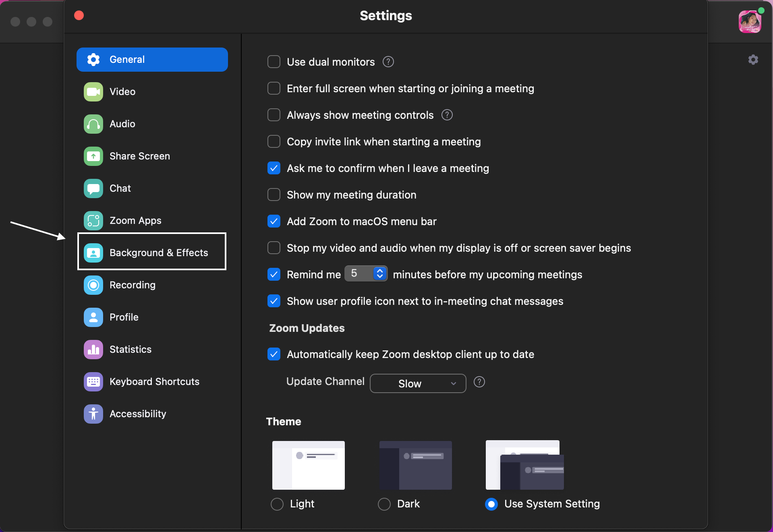
Task: Click the reminder minutes stepper arrows
Action: point(379,274)
